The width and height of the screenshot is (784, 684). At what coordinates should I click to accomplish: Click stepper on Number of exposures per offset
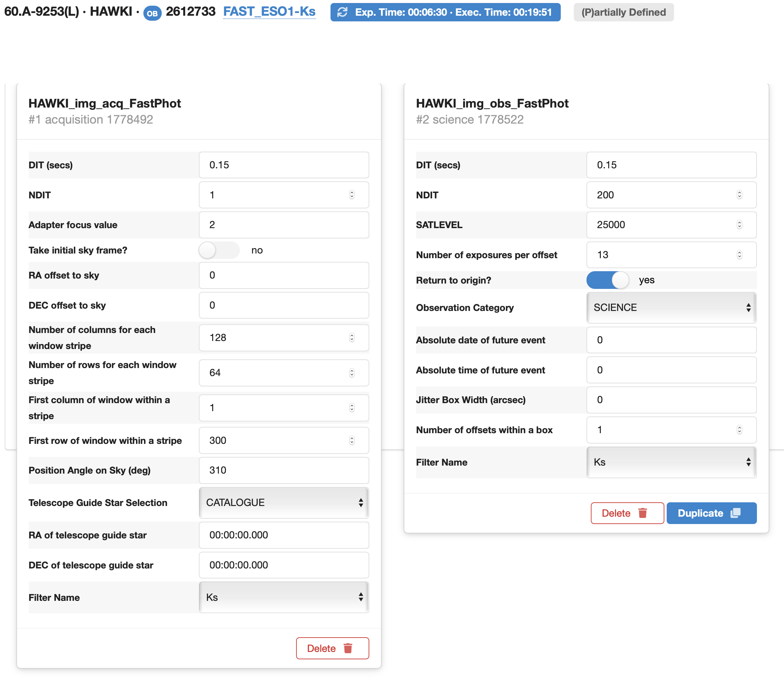(739, 254)
